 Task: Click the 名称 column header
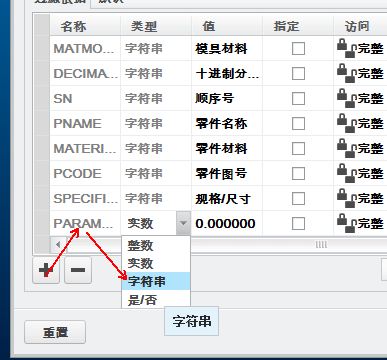[85, 26]
